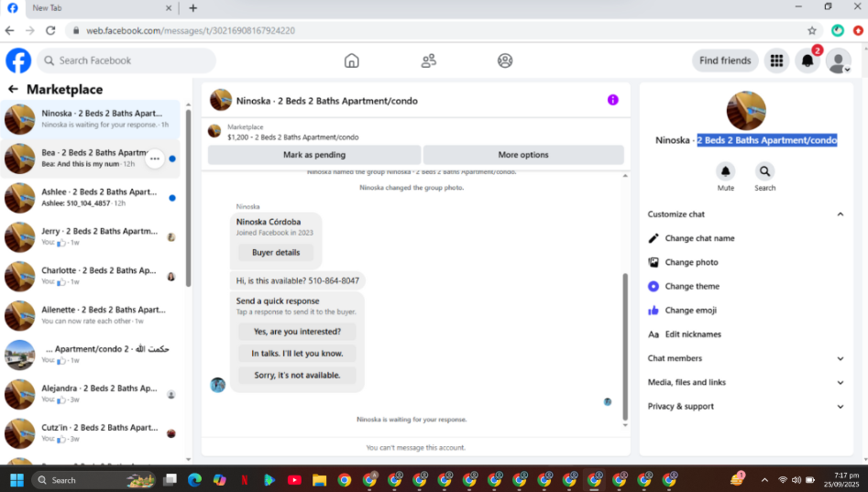Open the Facebook menu grid icon

[776, 60]
